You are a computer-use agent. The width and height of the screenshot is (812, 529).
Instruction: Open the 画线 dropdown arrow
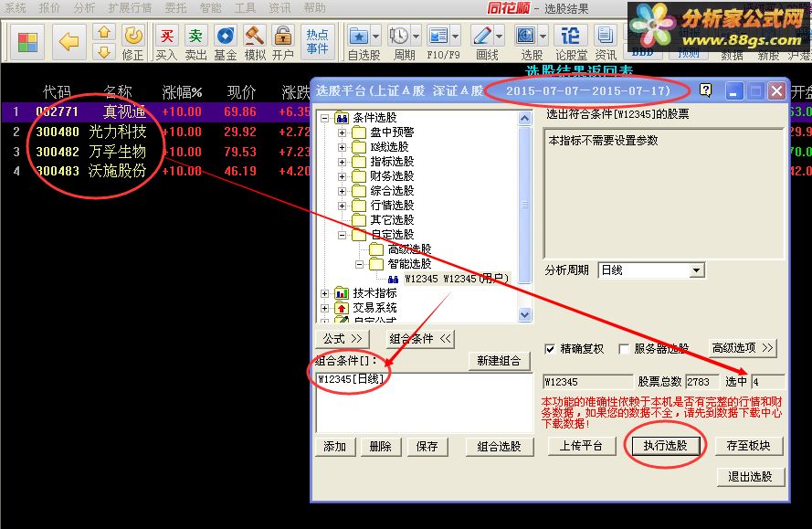(x=500, y=37)
